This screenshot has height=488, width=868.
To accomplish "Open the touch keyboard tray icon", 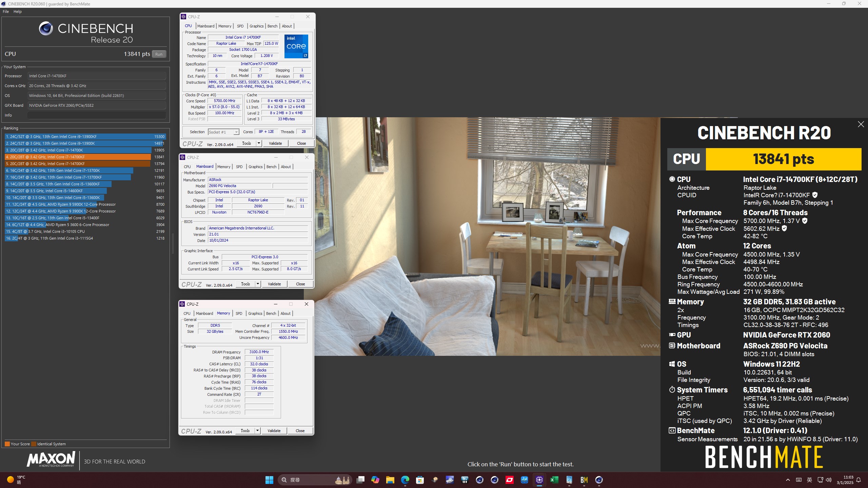I will pos(799,480).
